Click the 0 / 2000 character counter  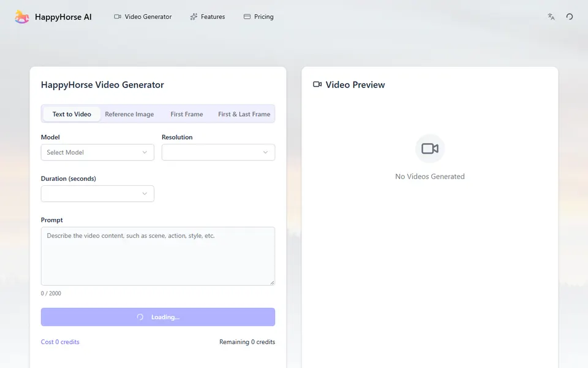point(51,293)
